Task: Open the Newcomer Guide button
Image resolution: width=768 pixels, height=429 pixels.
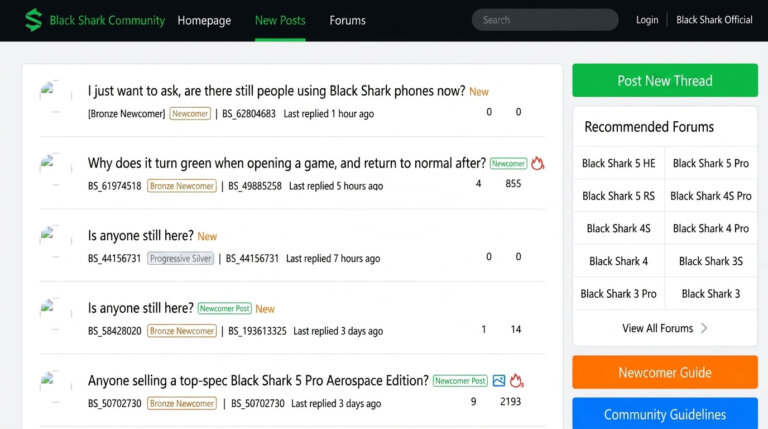Action: pyautogui.click(x=665, y=372)
